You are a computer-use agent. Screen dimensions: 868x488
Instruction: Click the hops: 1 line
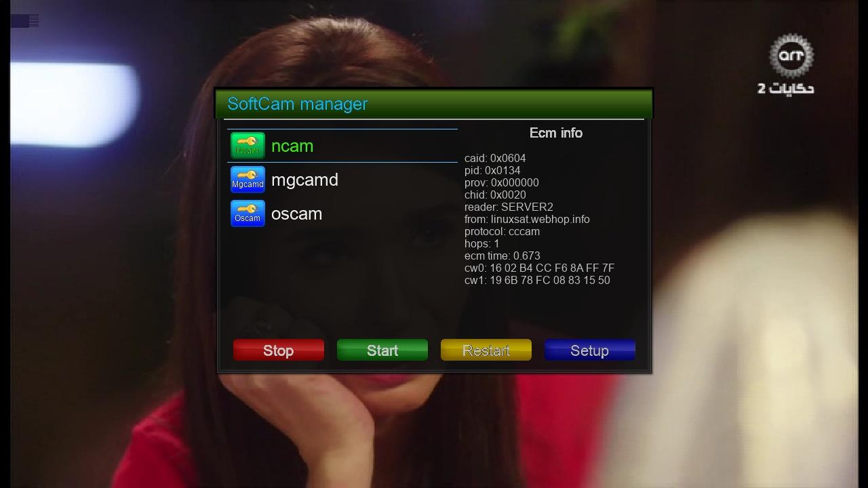pyautogui.click(x=482, y=243)
